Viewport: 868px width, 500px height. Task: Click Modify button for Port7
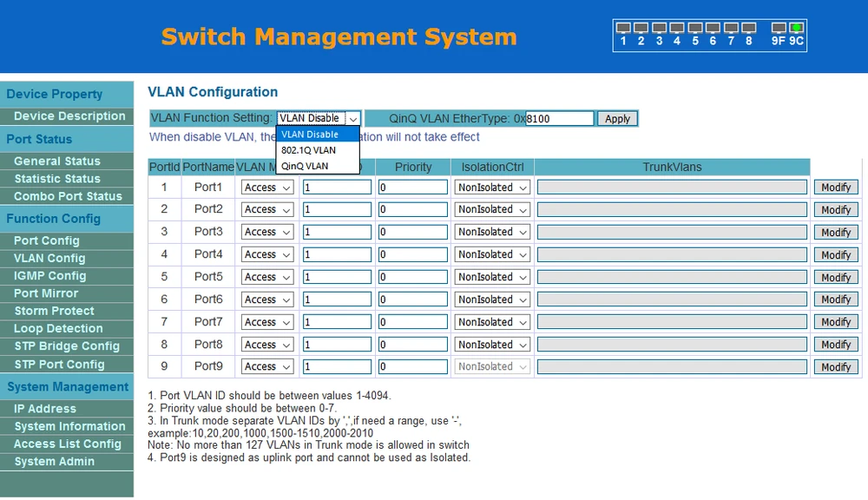835,322
